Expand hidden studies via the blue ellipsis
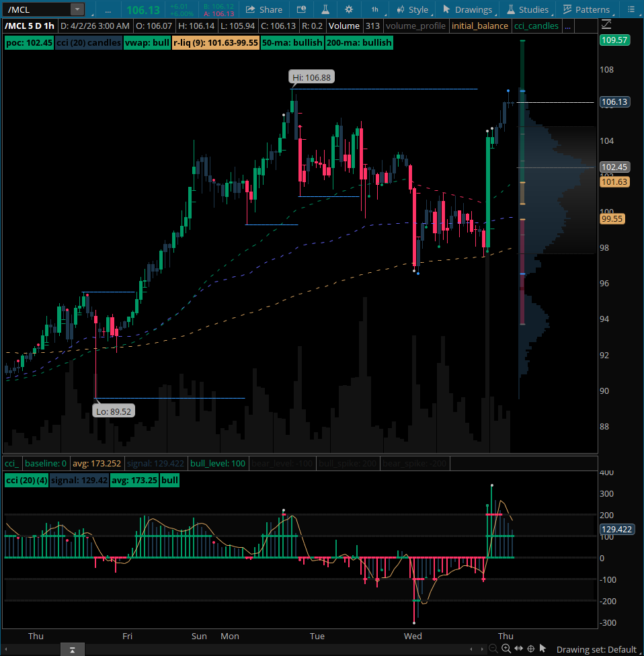Viewport: 644px width, 656px height. point(567,26)
